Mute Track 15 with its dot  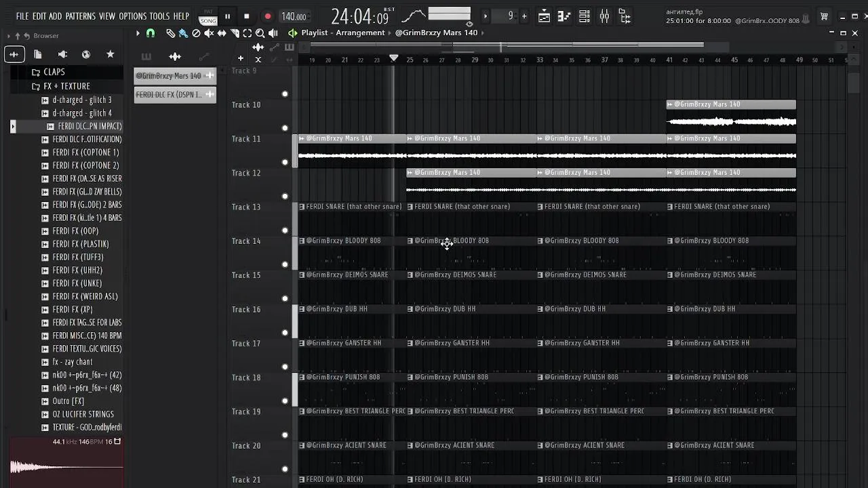[285, 299]
